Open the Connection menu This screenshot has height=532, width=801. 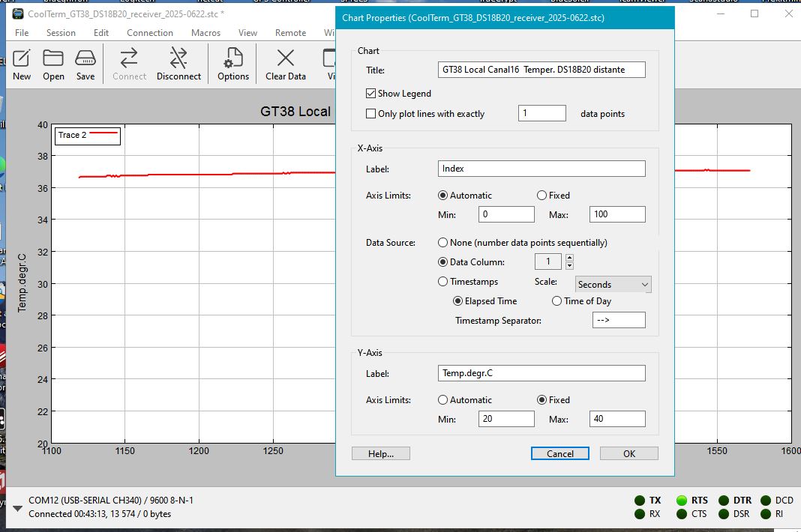pyautogui.click(x=150, y=33)
